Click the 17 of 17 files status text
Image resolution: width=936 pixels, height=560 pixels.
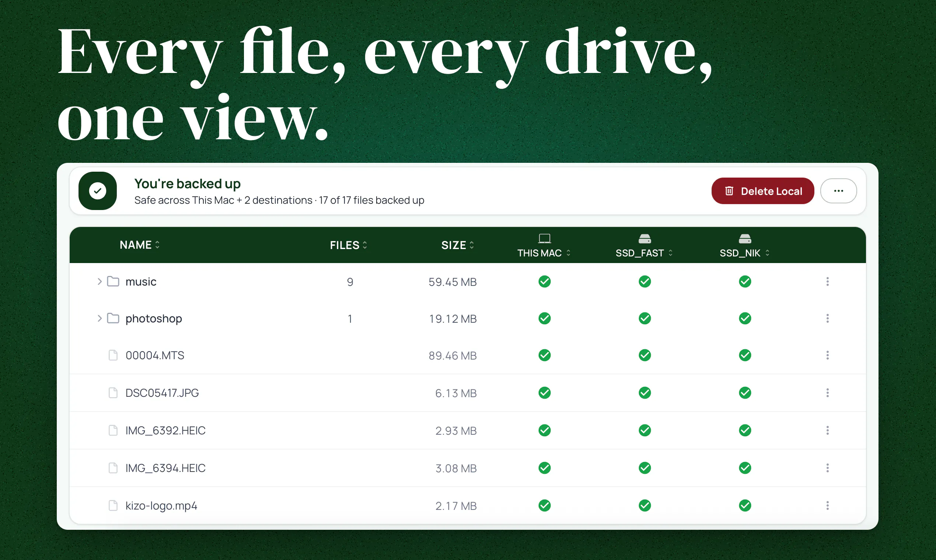(x=371, y=200)
